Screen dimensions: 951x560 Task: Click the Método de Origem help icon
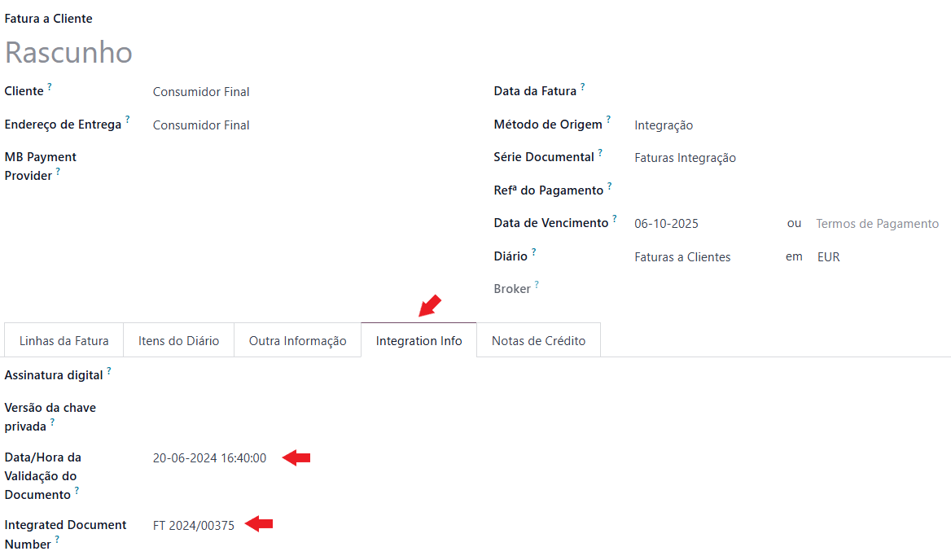tap(609, 120)
